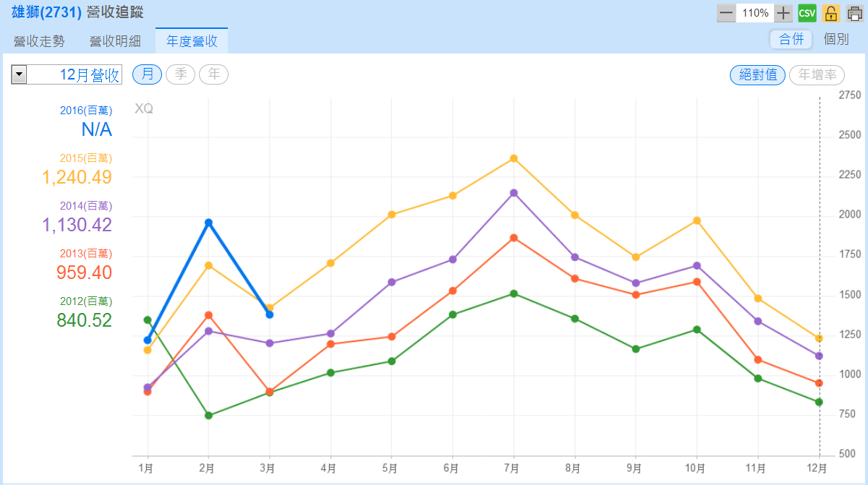Click the yellow lock icon

click(831, 13)
